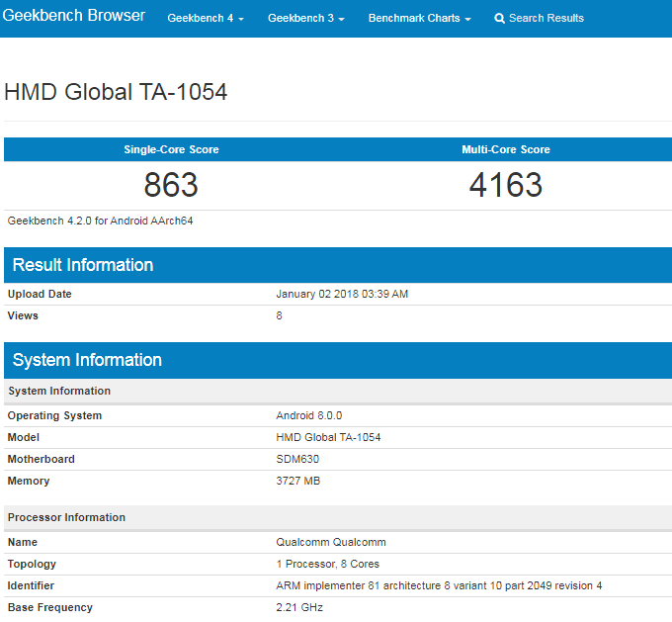Click the Identifier label

[x=31, y=585]
